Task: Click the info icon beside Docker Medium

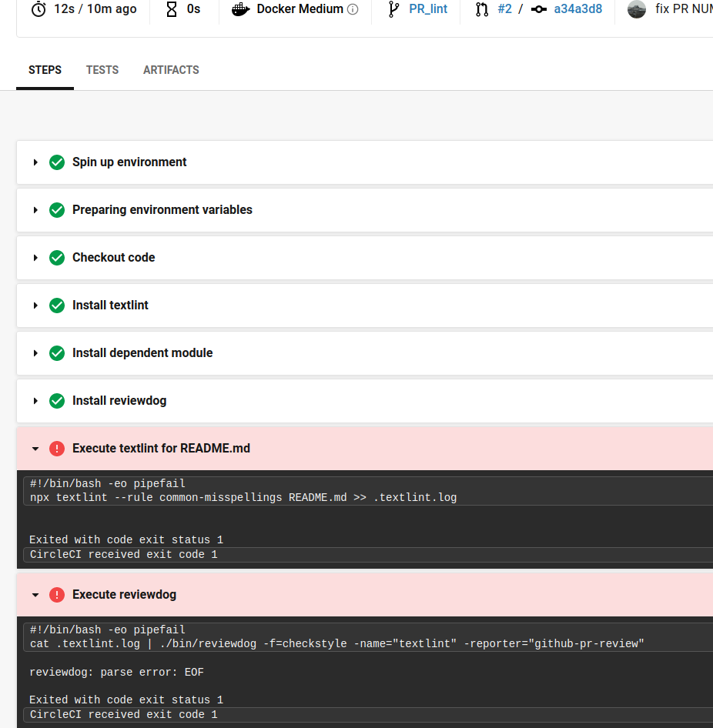Action: [x=353, y=8]
